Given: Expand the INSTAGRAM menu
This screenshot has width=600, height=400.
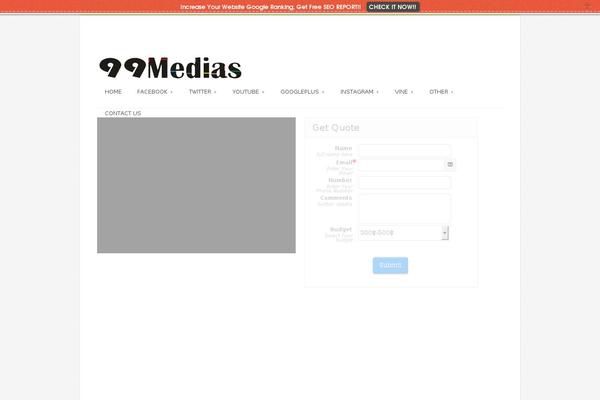Looking at the screenshot, I should (x=359, y=92).
